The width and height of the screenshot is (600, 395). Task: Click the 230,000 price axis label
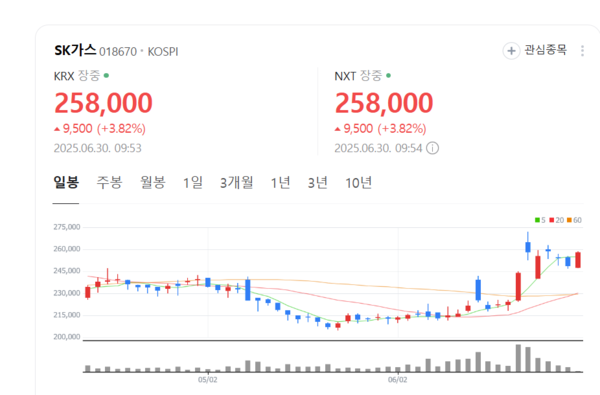pos(67,293)
